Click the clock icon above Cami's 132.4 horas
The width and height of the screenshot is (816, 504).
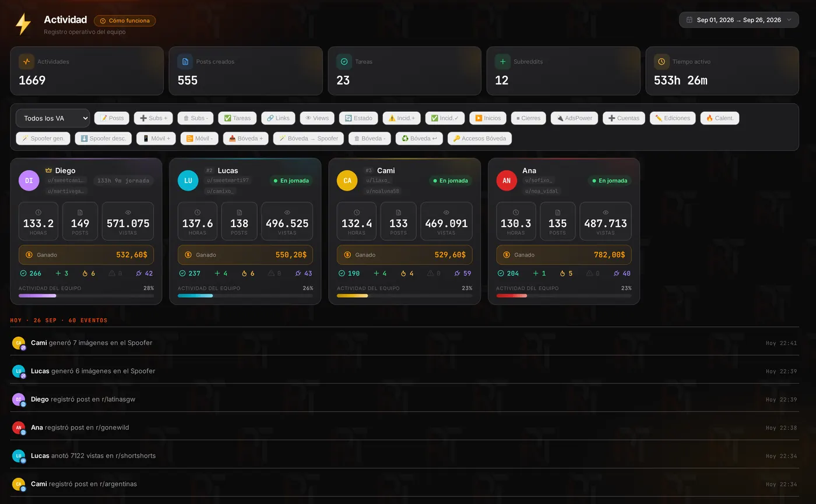357,213
